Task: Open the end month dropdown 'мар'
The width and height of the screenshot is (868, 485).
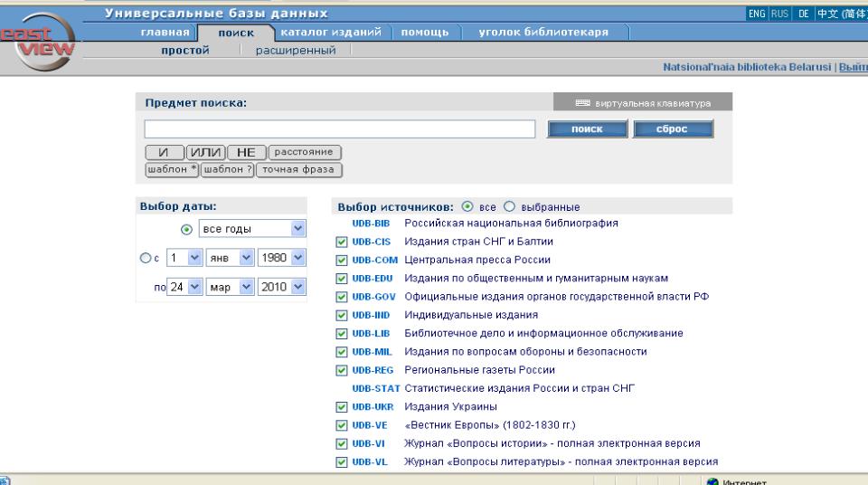Action: coord(230,287)
